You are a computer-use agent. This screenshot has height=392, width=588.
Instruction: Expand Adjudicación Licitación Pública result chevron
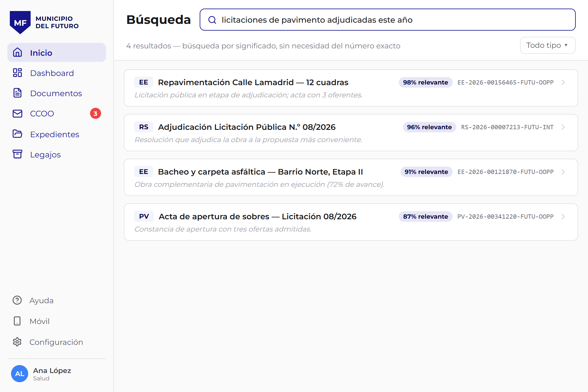(x=563, y=127)
